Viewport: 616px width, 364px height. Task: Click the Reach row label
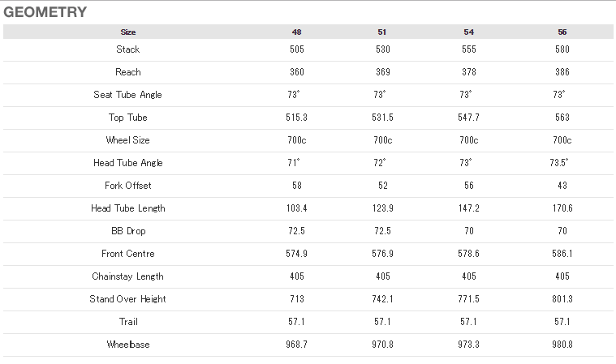click(x=128, y=72)
